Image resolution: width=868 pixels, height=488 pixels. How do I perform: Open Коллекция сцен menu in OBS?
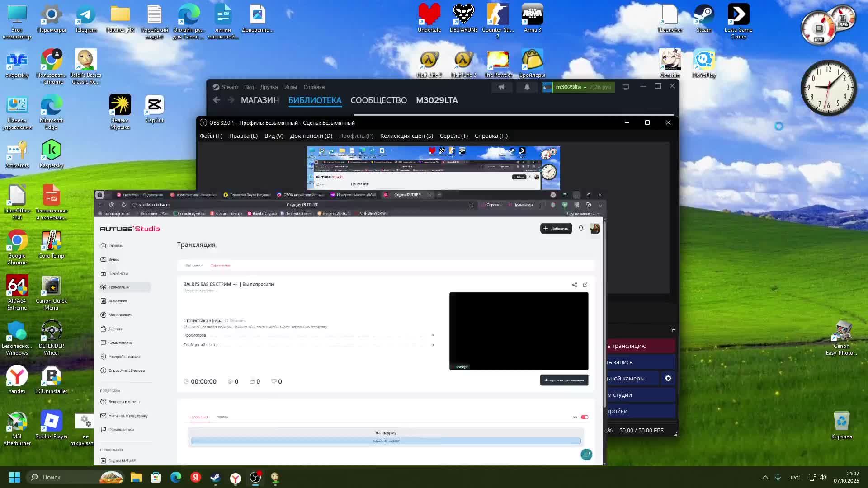(x=406, y=136)
